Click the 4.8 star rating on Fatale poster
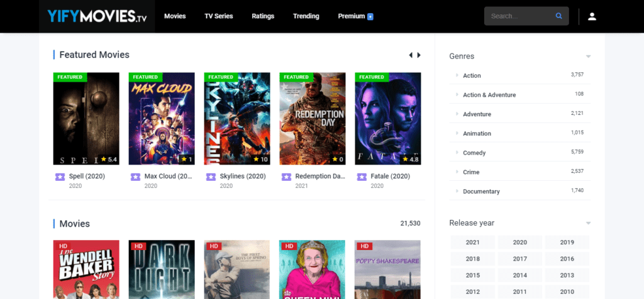 pos(410,159)
